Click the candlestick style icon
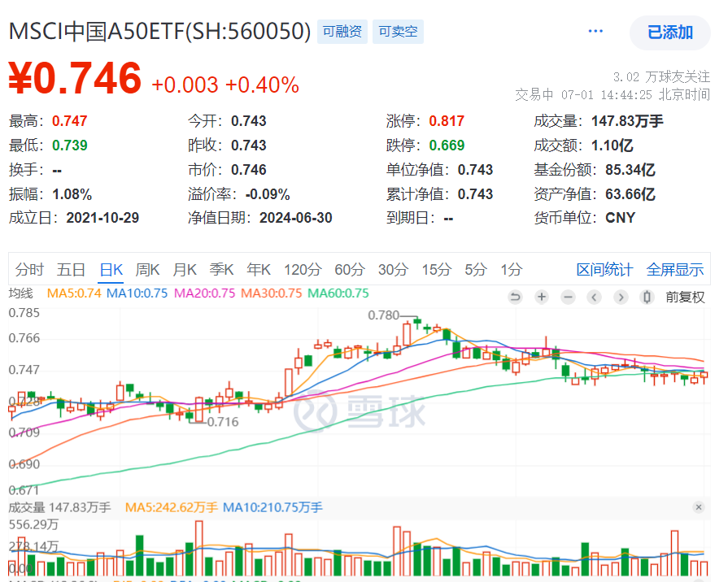This screenshot has height=582, width=728. tap(647, 297)
